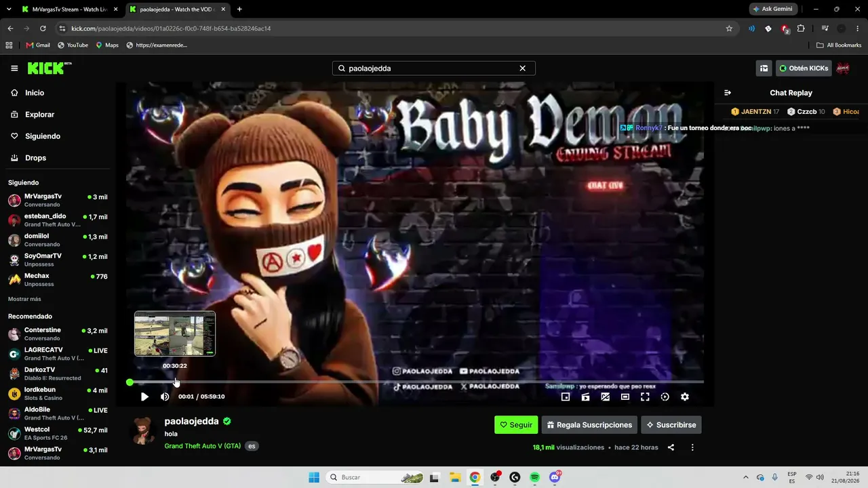Click the 00:30:22 preview thumbnail
This screenshot has height=488, width=868.
(175, 333)
